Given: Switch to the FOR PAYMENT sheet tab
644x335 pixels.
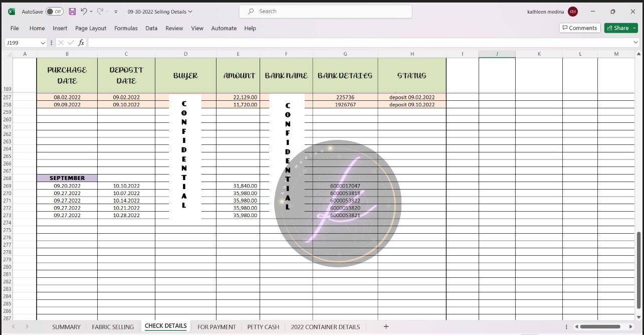Looking at the screenshot, I should [x=217, y=327].
